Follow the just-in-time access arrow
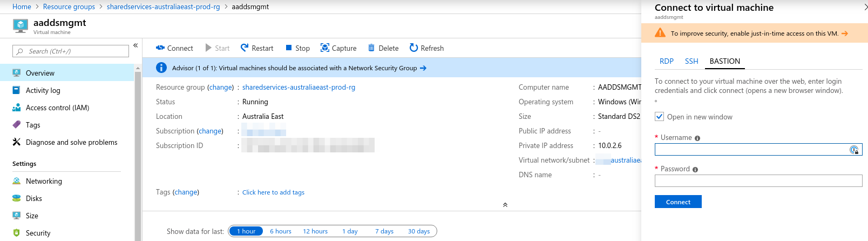 (x=845, y=34)
